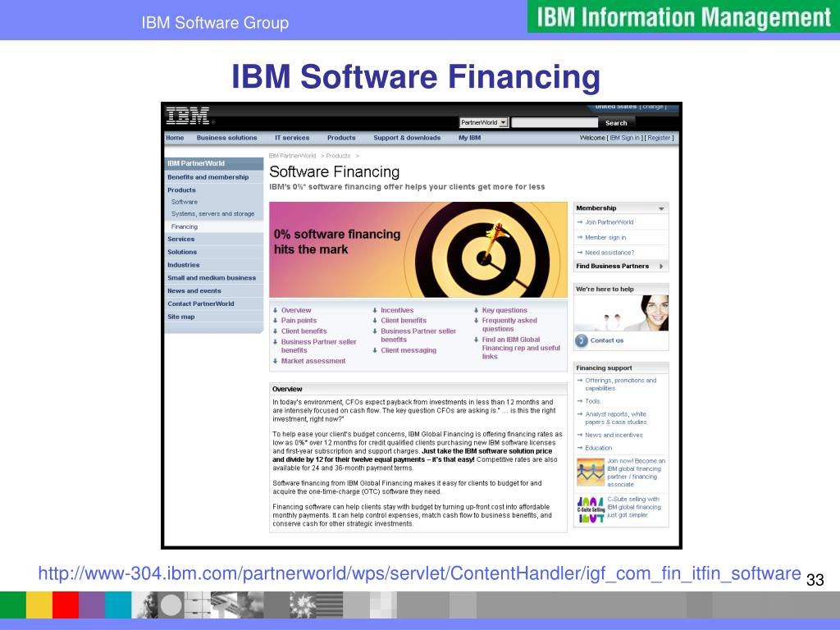The image size is (840, 630).
Task: Open Analyst reports, white papers link
Action: [x=615, y=418]
